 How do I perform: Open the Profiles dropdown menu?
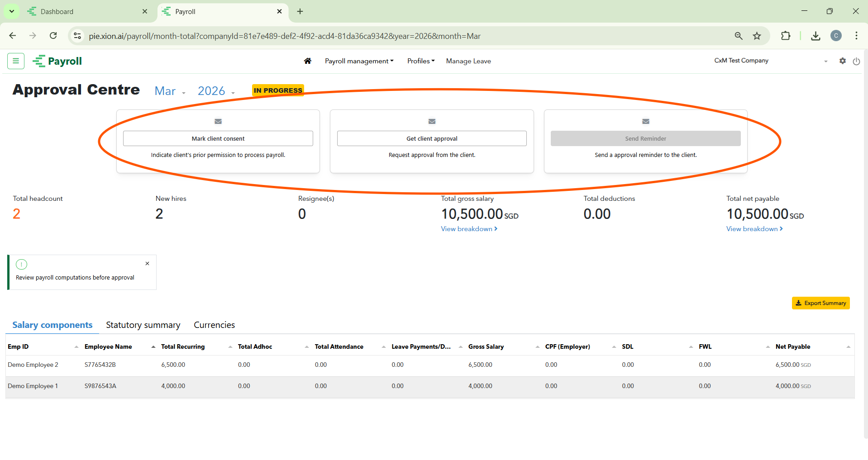420,61
